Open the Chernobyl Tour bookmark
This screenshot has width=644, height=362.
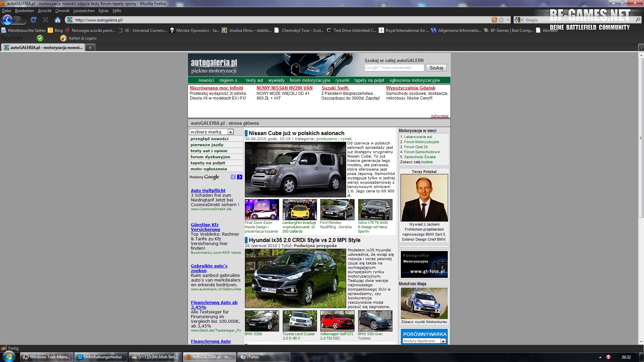point(299,30)
